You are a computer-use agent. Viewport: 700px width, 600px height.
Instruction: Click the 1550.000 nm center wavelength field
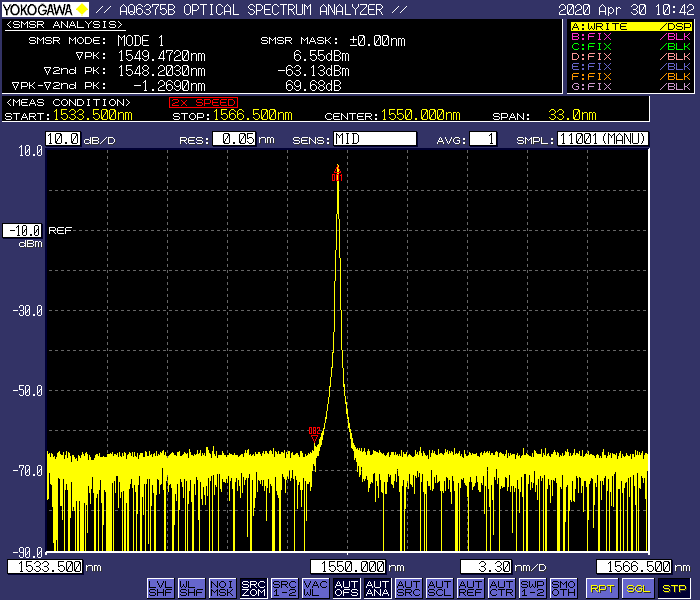[349, 567]
